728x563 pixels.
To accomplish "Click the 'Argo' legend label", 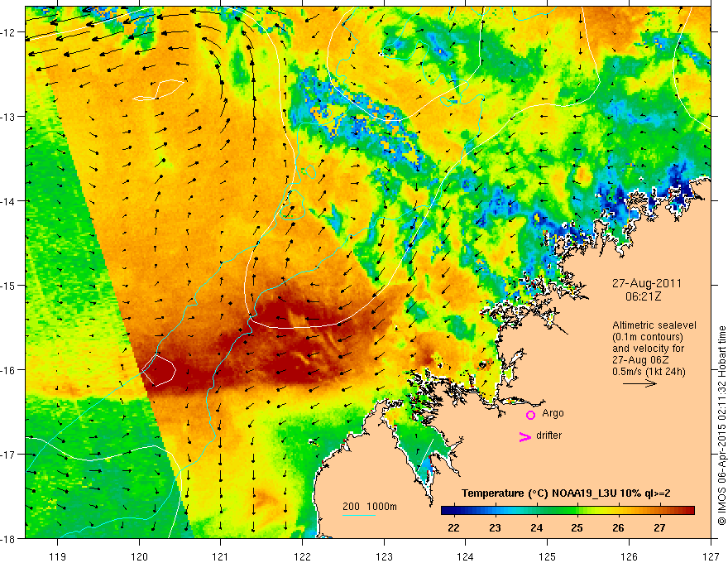I will coord(553,413).
